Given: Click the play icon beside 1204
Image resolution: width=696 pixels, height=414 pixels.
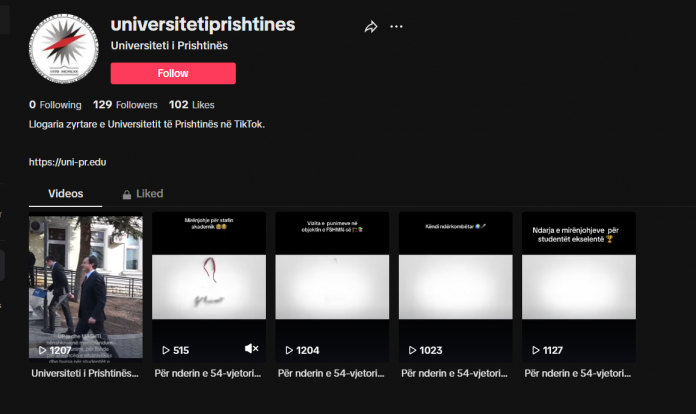Looking at the screenshot, I should coord(289,350).
